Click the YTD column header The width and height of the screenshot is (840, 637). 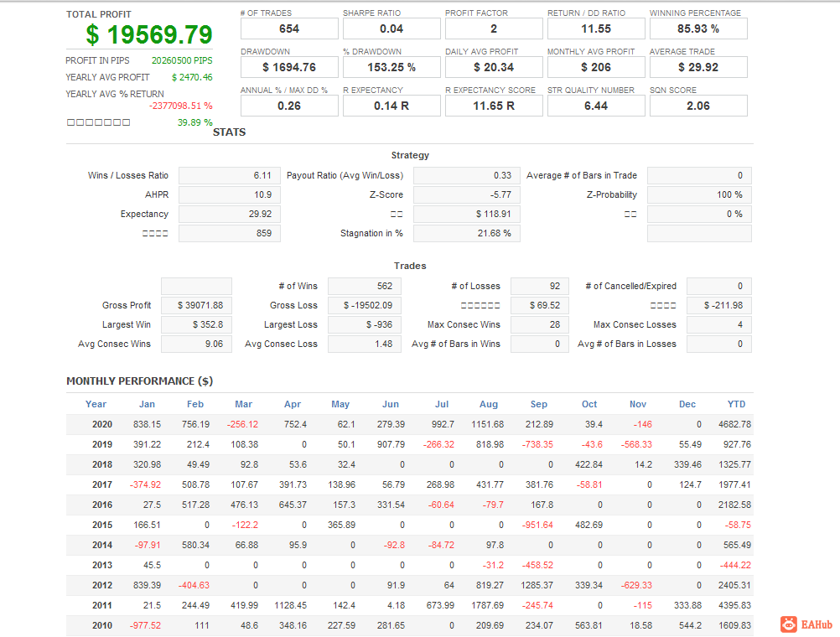(x=736, y=405)
